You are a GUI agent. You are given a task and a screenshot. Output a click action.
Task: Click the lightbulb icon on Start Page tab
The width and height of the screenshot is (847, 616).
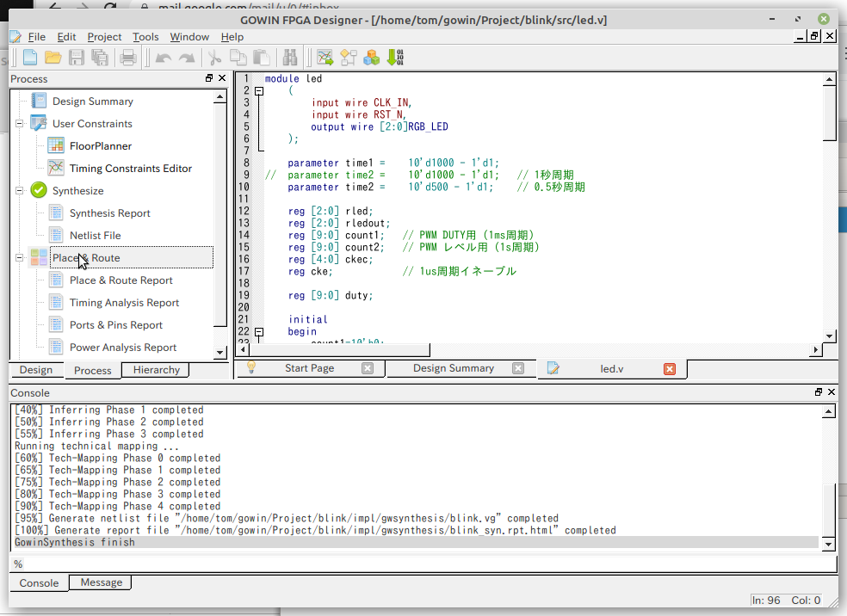click(251, 367)
